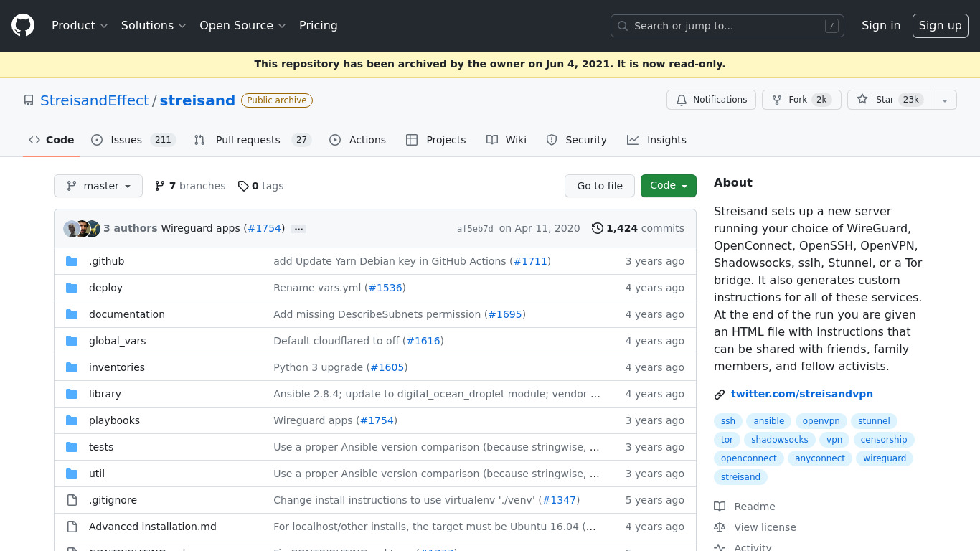Open the master branch selector
The image size is (980, 551).
[x=98, y=186]
